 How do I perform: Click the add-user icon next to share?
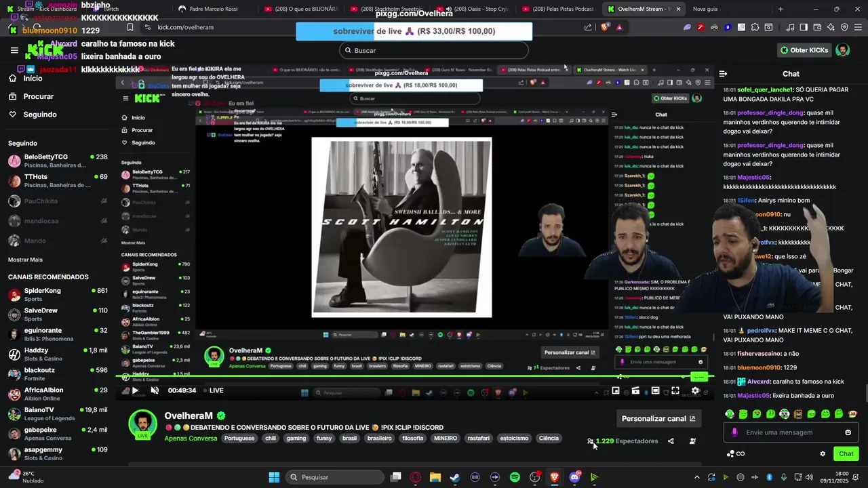point(692,441)
